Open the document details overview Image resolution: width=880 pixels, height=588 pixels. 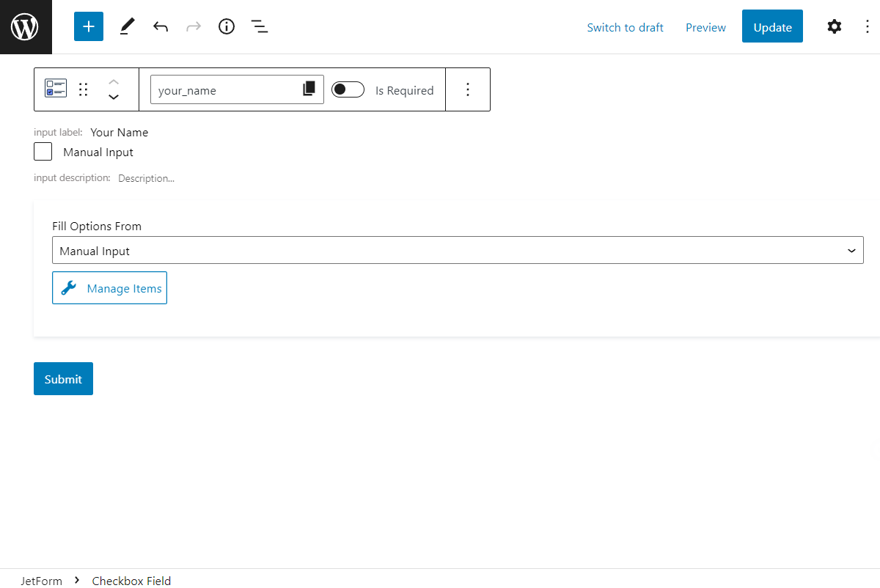click(x=226, y=26)
